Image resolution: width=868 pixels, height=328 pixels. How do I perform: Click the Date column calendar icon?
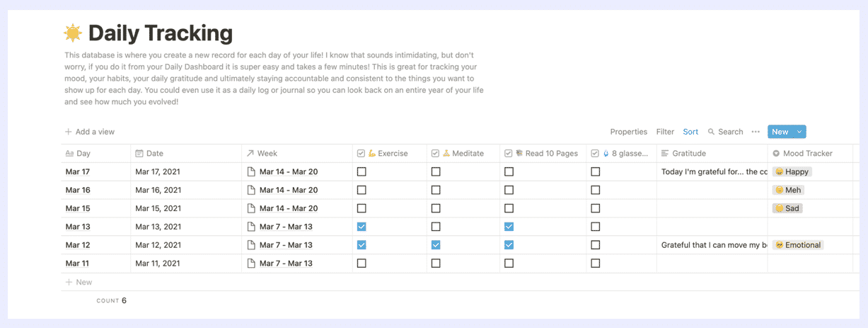[139, 153]
